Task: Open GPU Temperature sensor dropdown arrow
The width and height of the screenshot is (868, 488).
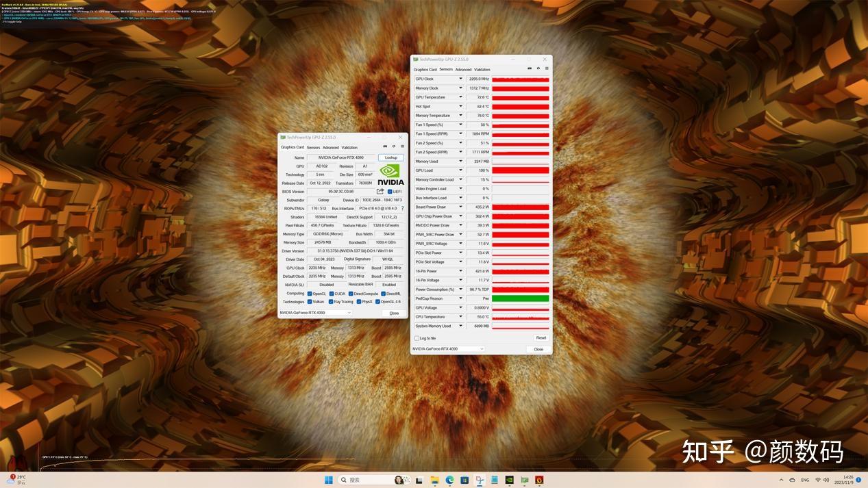Action: coord(460,97)
